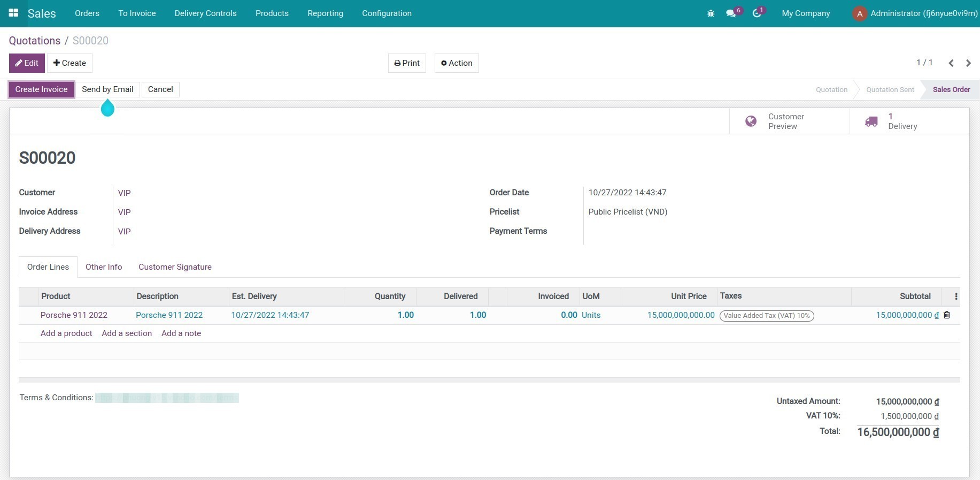The width and height of the screenshot is (980, 480).
Task: Switch to Customer Signature tab
Action: pos(175,267)
